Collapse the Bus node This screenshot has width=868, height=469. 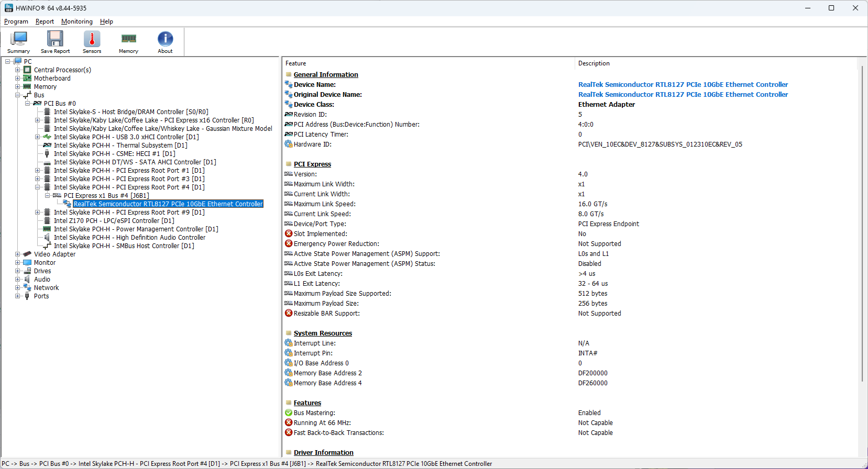click(18, 95)
